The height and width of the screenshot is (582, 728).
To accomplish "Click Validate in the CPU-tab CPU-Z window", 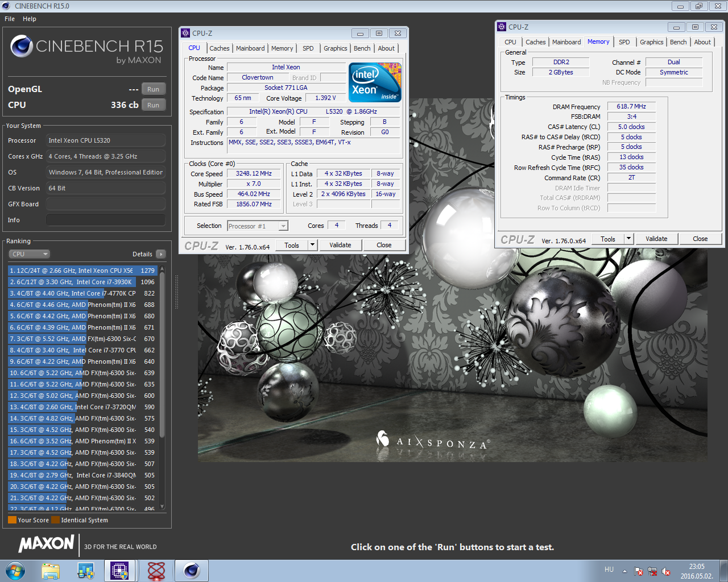I will pos(340,246).
